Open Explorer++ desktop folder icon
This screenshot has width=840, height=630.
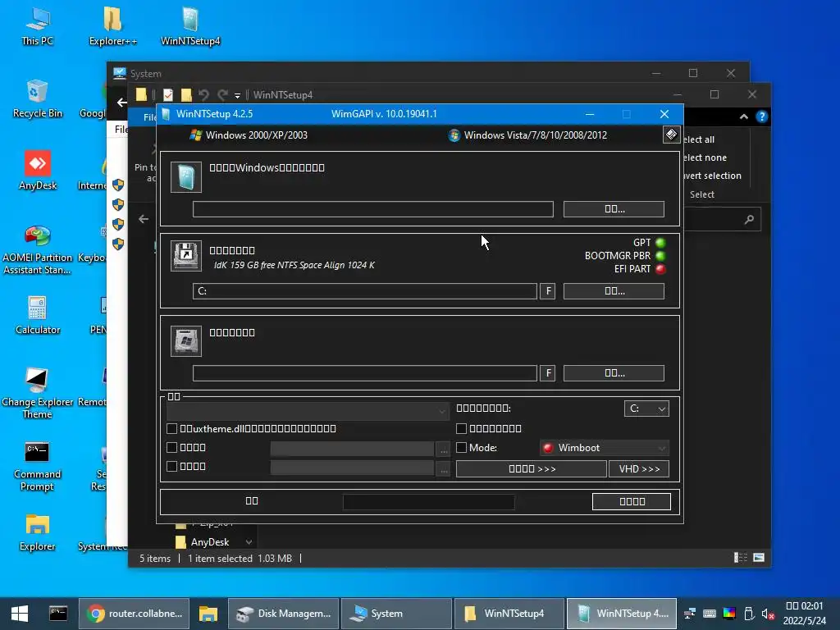(112, 25)
